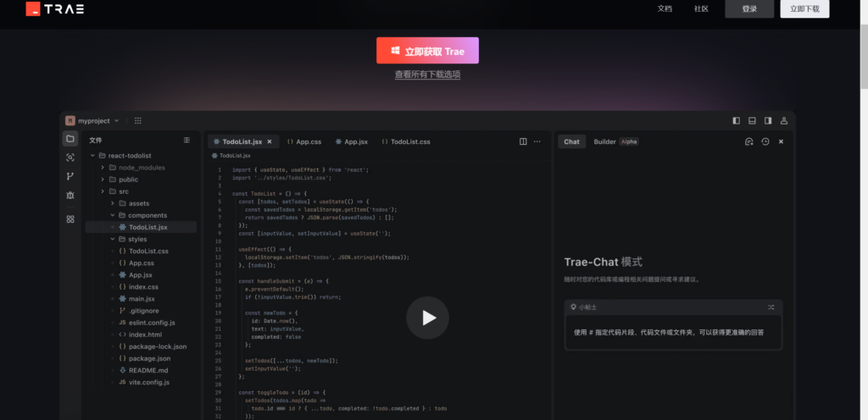Open the user account icon
This screenshot has width=868, height=420.
pos(784,120)
